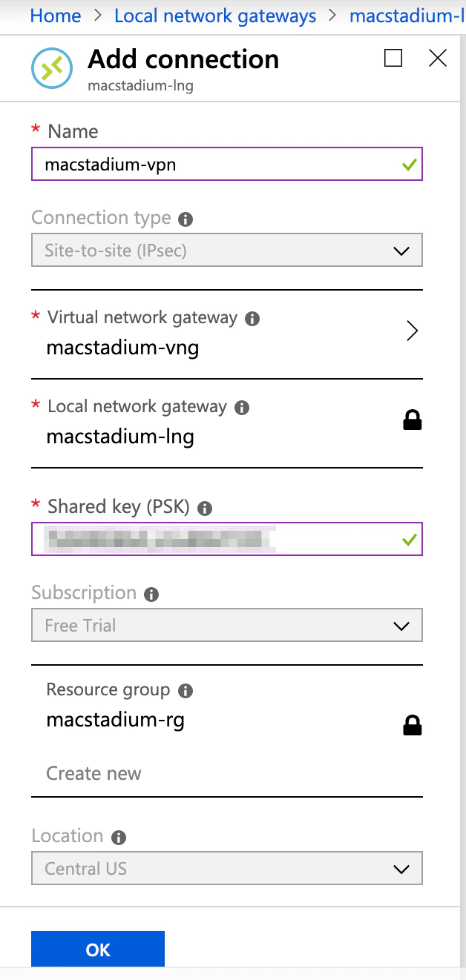Navigate to Home via the breadcrumb

(x=55, y=16)
